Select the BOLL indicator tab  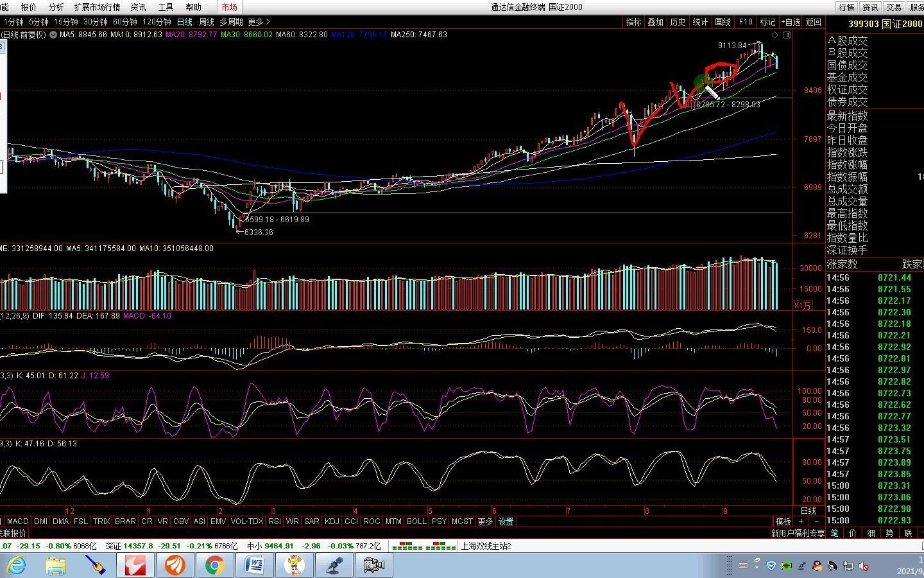pos(416,521)
